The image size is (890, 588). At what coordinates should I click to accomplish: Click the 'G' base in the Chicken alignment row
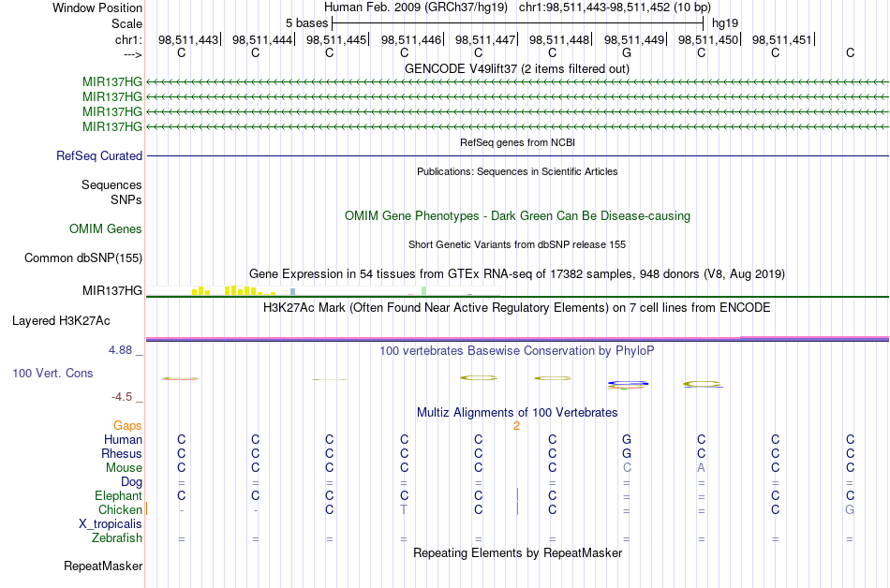coord(850,509)
